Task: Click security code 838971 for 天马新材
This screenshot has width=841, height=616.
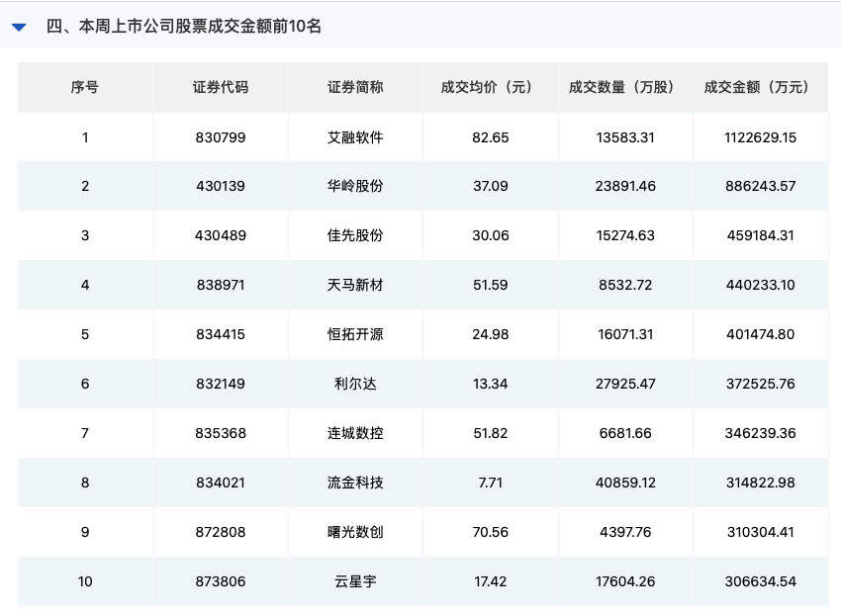Action: pos(220,285)
